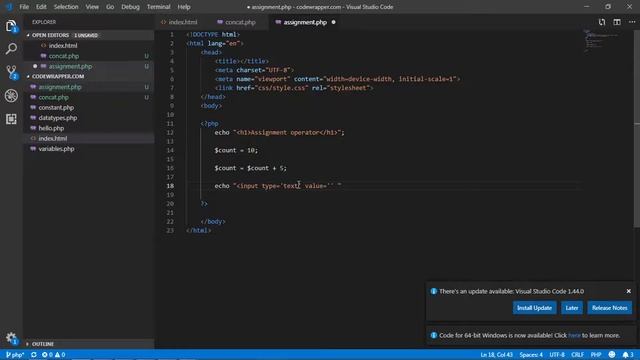Collapse the CODEWRAPPER.COM folder section
This screenshot has width=640, height=360.
[88, 76]
